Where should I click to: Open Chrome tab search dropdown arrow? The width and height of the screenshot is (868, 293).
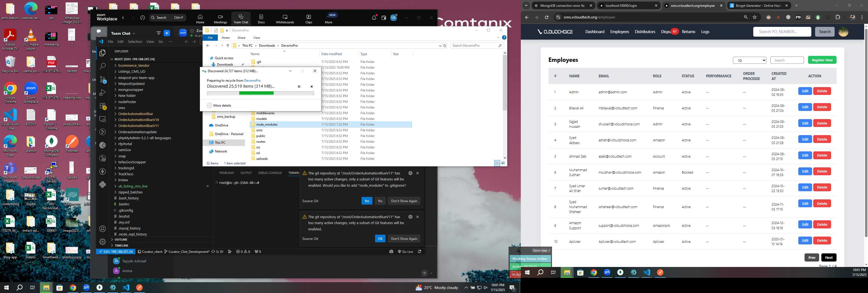pyautogui.click(x=526, y=5)
